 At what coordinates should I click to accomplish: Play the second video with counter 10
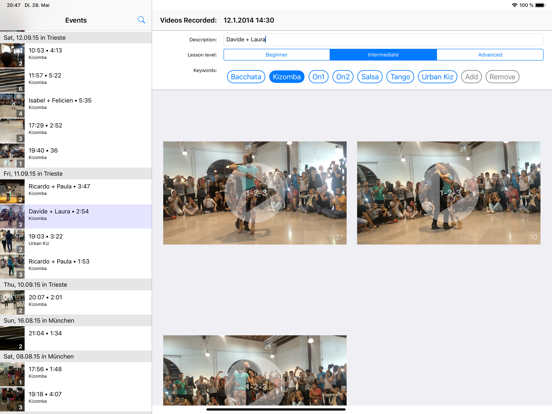coord(448,193)
